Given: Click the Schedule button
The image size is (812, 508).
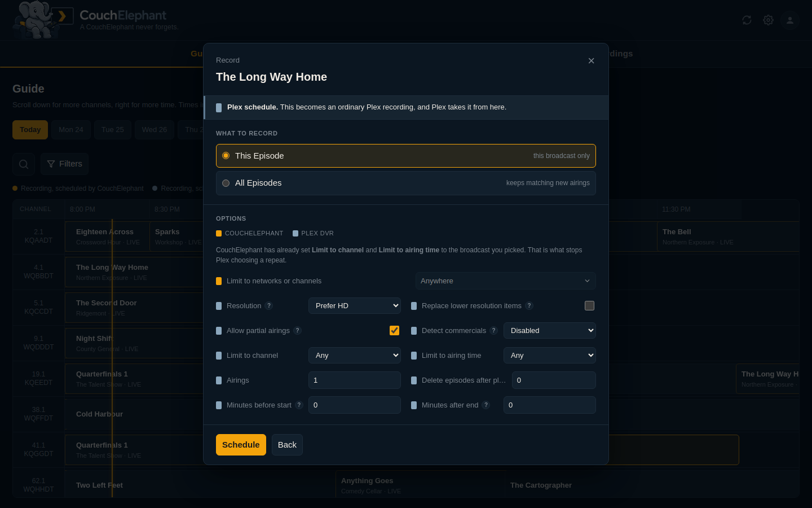Looking at the screenshot, I should click(241, 445).
